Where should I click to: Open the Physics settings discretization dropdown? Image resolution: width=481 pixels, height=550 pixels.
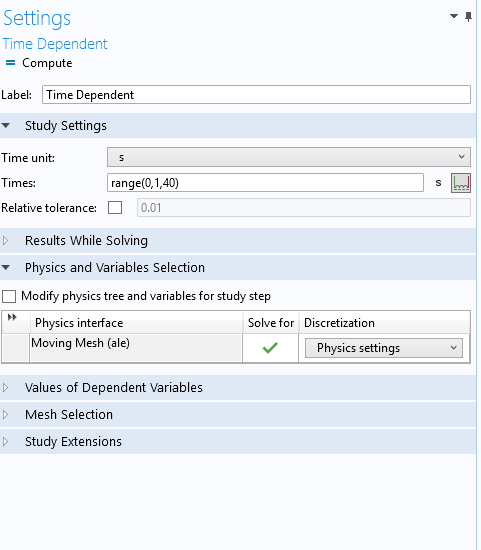pos(384,348)
